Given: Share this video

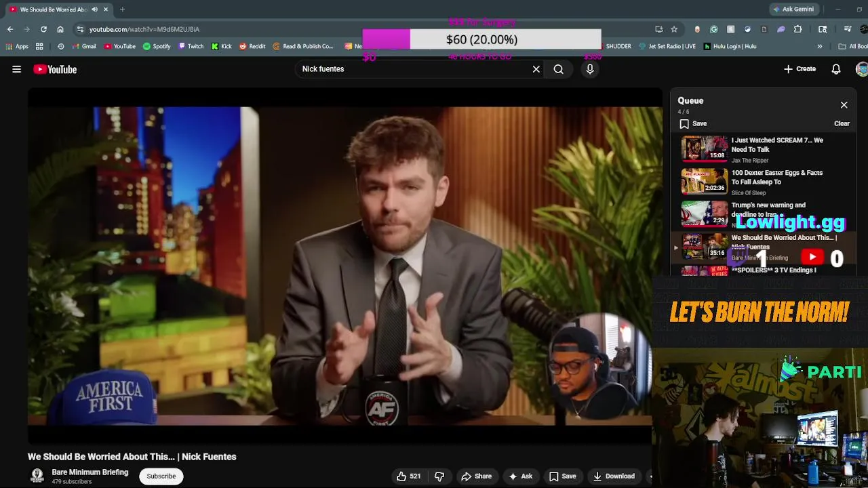Looking at the screenshot, I should tap(476, 476).
